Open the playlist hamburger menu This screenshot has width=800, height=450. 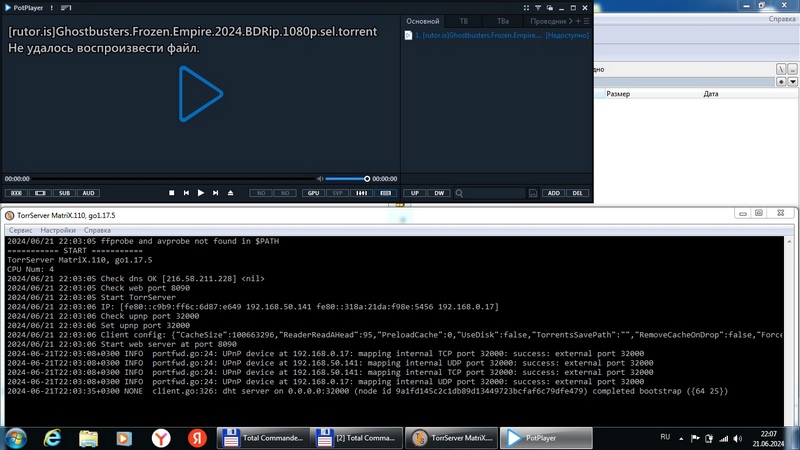pyautogui.click(x=586, y=21)
